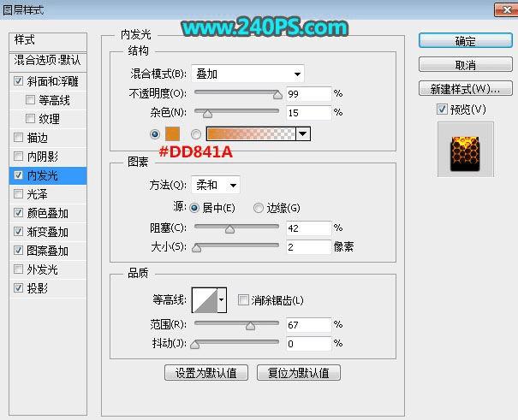Uncheck the 斜面和浮雕 checkbox

coord(19,80)
